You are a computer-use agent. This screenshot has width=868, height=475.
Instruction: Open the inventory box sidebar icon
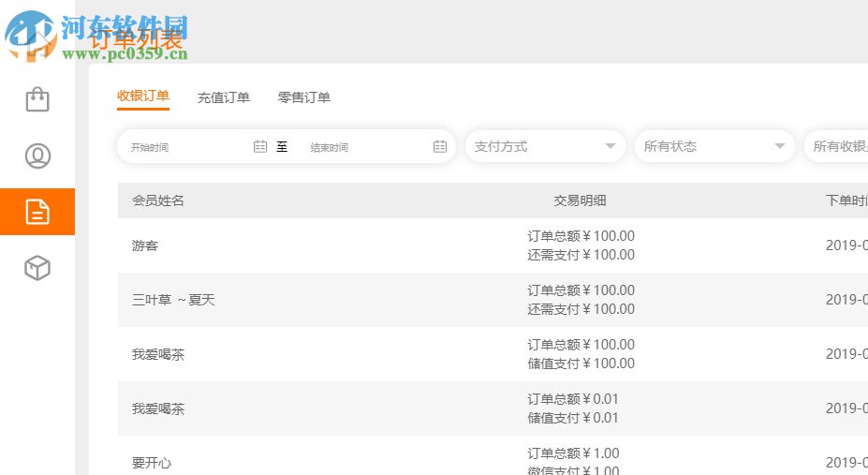pos(37,269)
